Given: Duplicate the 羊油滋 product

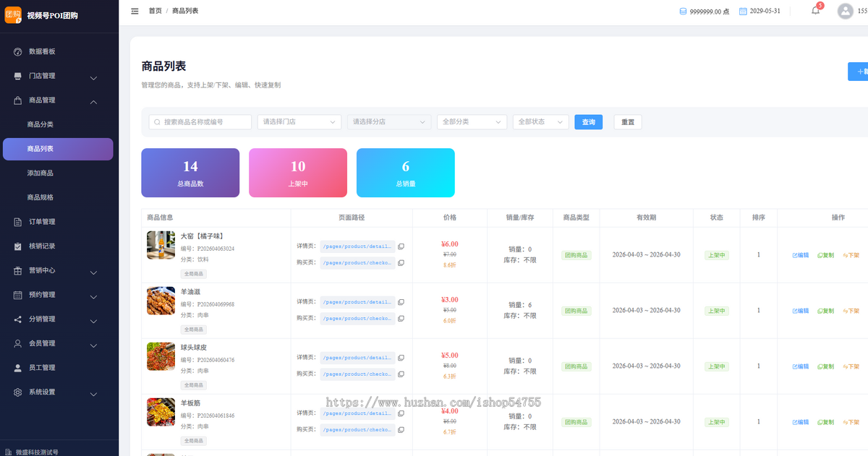Looking at the screenshot, I should click(825, 311).
